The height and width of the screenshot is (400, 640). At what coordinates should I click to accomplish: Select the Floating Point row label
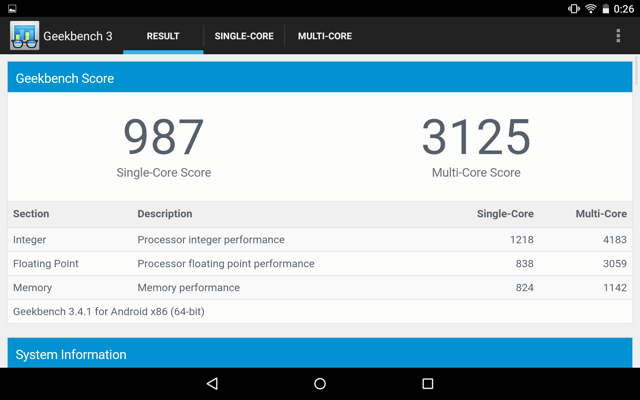coord(46,264)
